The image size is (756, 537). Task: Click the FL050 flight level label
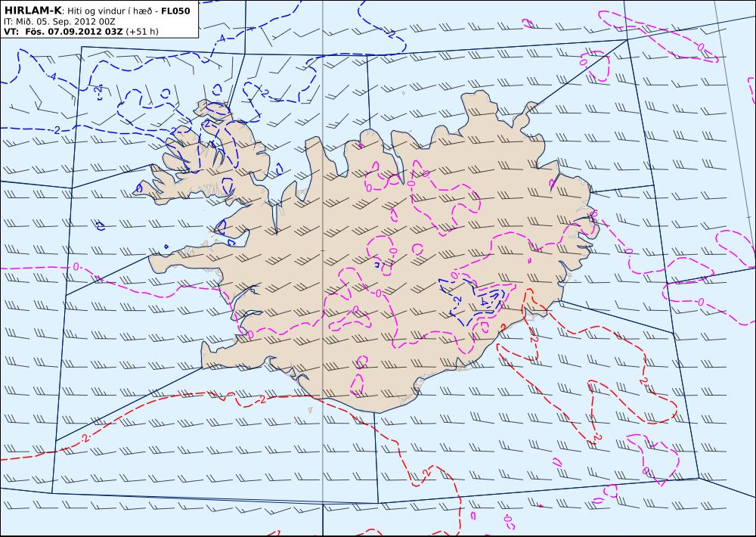point(176,11)
